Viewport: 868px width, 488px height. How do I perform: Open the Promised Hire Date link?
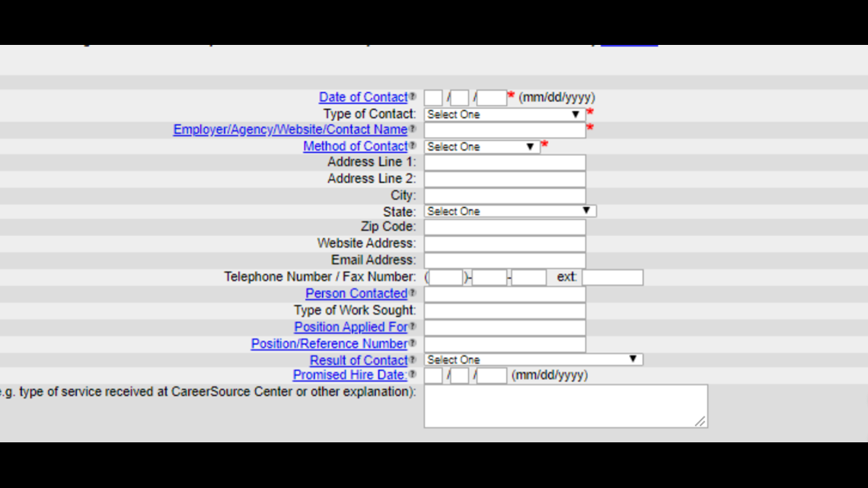[x=349, y=375]
